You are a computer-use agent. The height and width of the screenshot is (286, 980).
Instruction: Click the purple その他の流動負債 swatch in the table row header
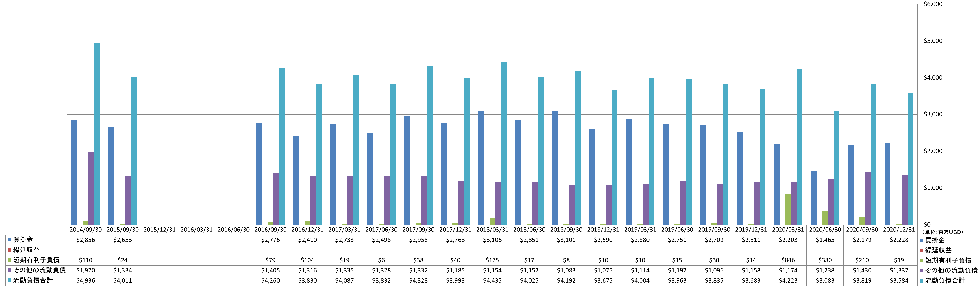click(10, 270)
